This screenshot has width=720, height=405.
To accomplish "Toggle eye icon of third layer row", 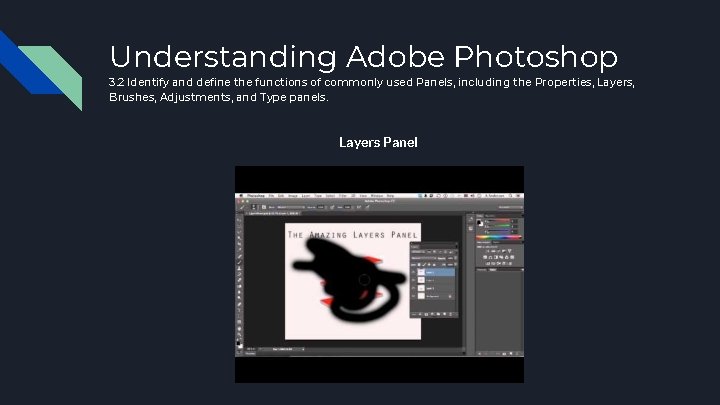I will pyautogui.click(x=413, y=288).
